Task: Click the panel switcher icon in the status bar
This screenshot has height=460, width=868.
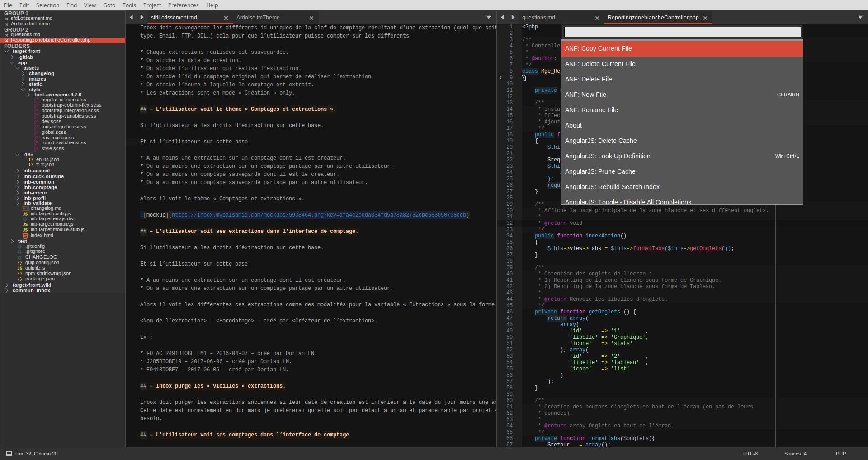Action: 9,454
